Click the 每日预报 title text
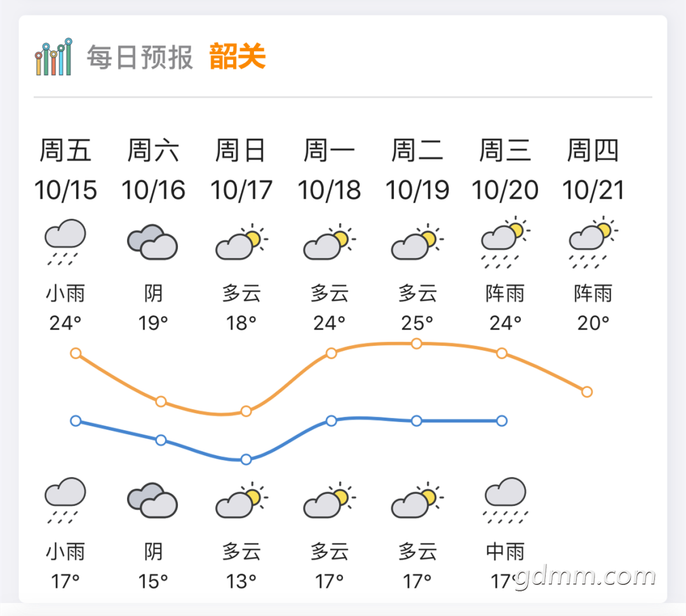This screenshot has height=616, width=686. [140, 57]
